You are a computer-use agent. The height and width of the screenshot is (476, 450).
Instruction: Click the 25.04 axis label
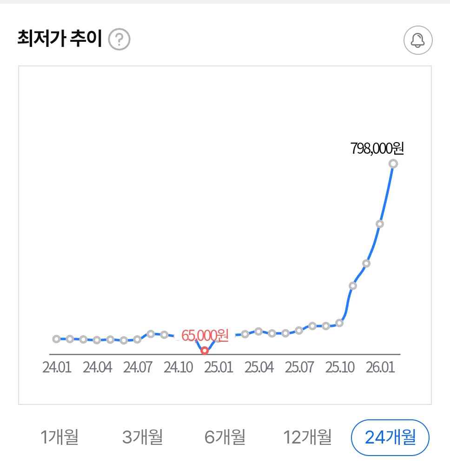pos(259,367)
